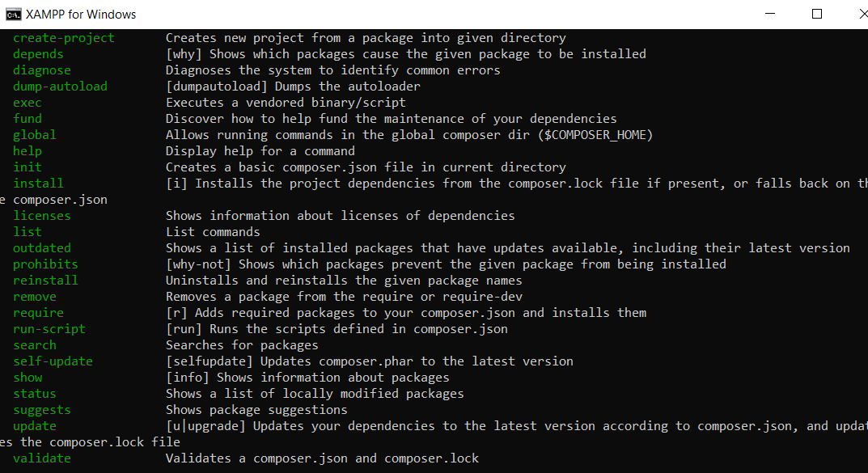Click the XAMPP for Windows title text
The image size is (868, 473).
pyautogui.click(x=81, y=15)
